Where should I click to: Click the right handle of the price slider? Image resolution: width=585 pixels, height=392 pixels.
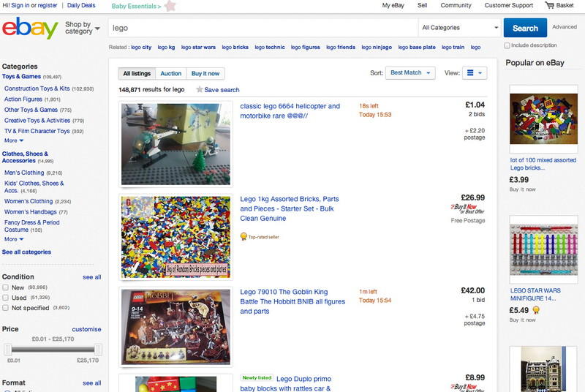point(98,350)
